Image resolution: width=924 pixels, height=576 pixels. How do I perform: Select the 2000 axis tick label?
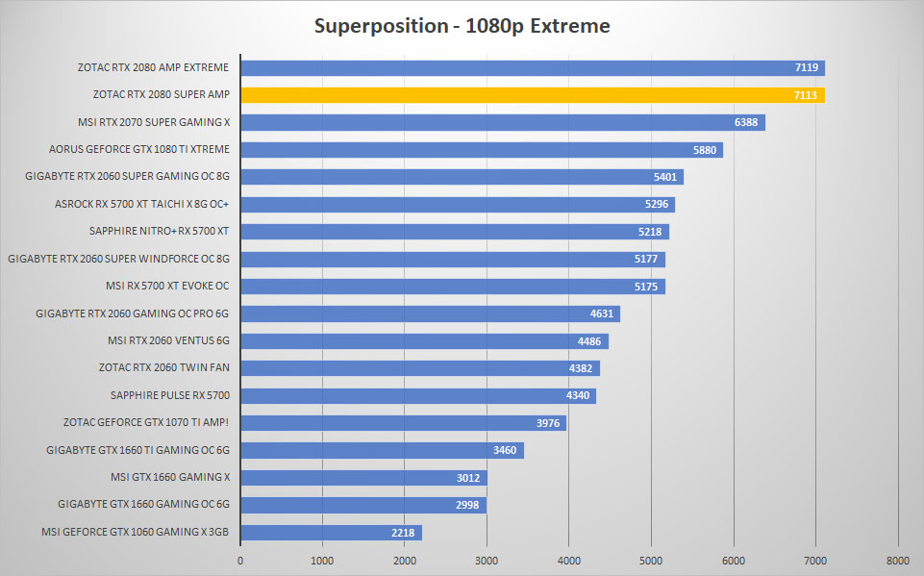click(404, 561)
